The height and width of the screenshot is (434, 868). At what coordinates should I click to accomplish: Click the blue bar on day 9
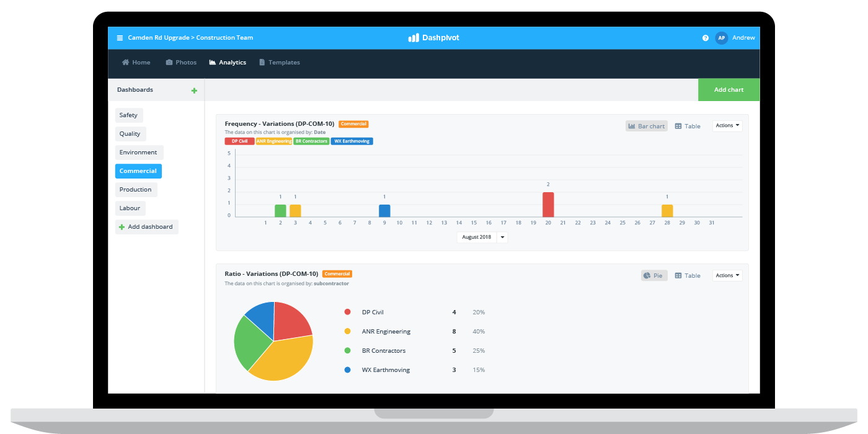384,211
